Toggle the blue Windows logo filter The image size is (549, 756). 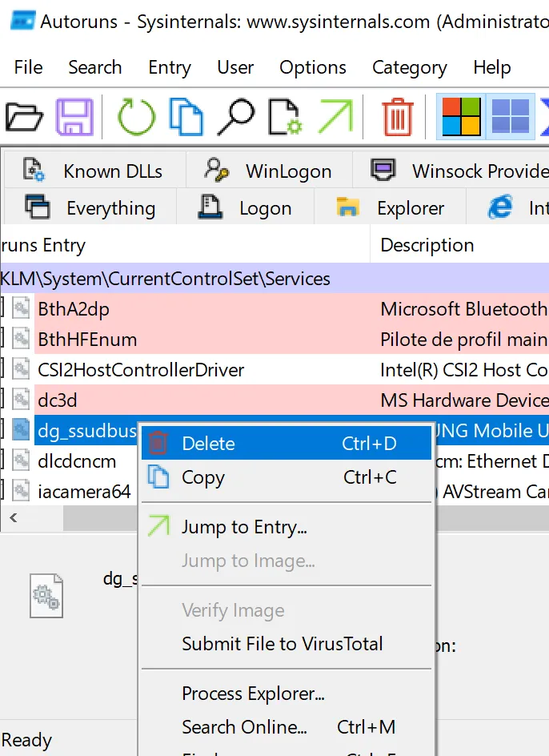tap(510, 117)
